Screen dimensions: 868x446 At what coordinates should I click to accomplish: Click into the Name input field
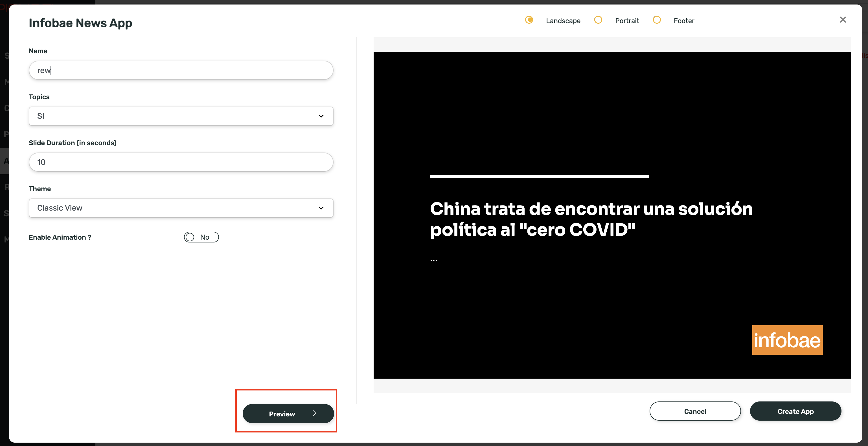tap(181, 70)
